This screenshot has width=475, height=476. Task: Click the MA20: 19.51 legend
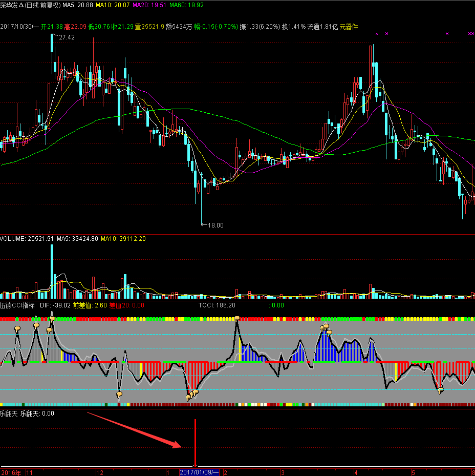(x=149, y=5)
